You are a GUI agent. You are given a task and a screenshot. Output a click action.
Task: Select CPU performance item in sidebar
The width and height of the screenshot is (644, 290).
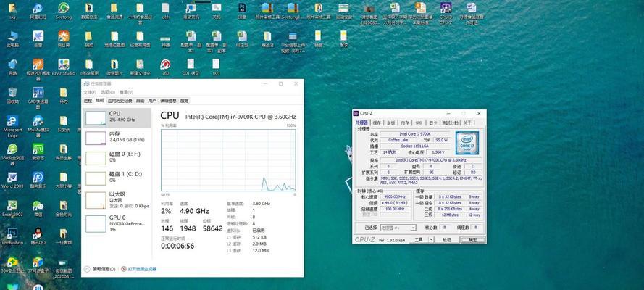tap(117, 117)
